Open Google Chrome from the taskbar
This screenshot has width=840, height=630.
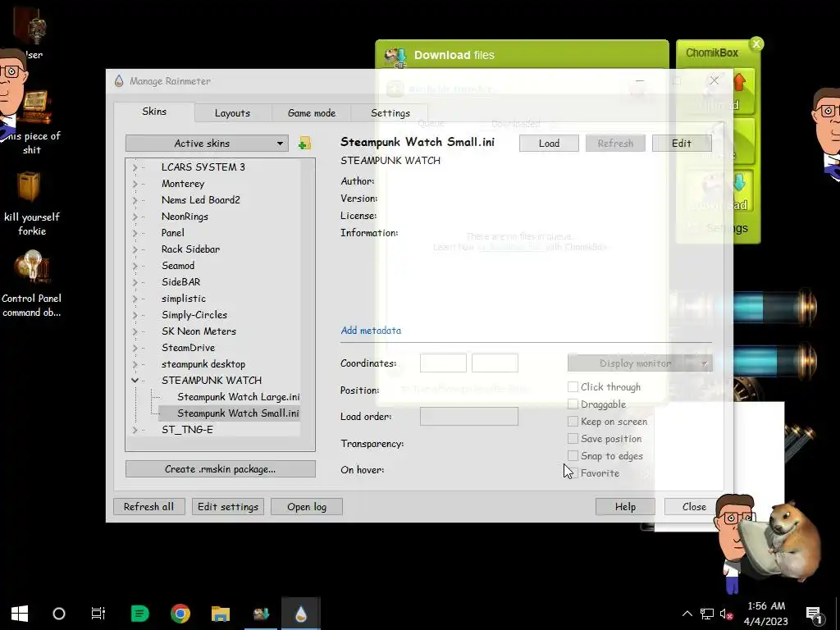click(x=180, y=614)
